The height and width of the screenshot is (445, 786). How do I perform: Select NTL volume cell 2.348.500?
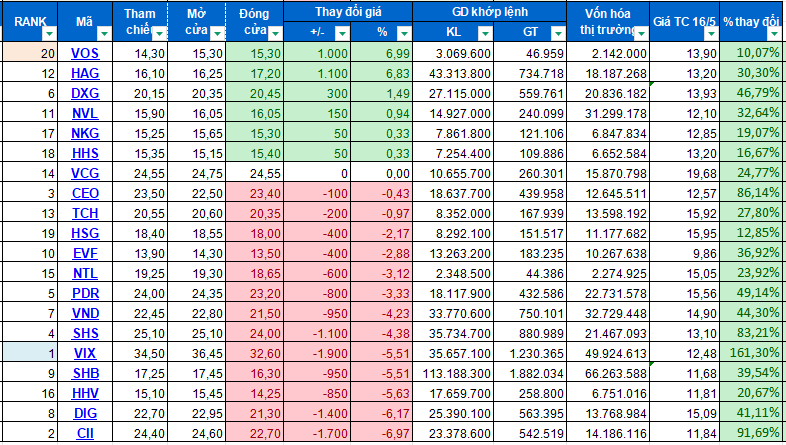pos(453,273)
